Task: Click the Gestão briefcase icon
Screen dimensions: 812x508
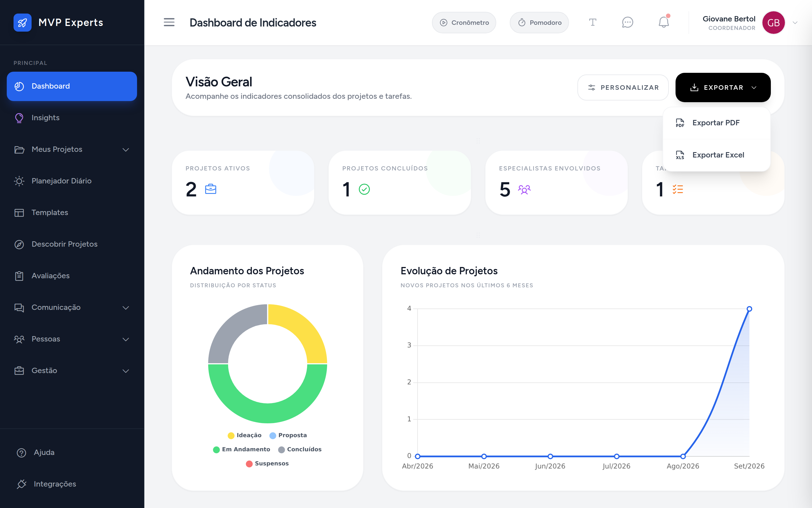Action: pos(19,371)
